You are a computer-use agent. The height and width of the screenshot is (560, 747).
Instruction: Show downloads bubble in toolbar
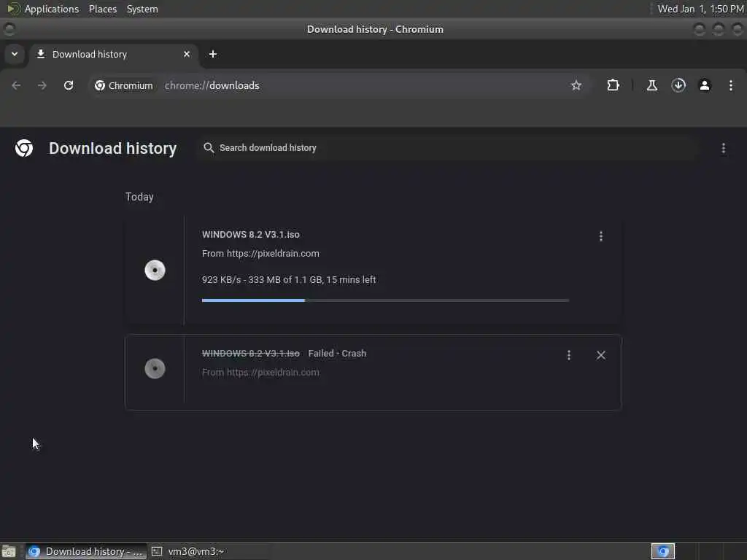point(678,85)
